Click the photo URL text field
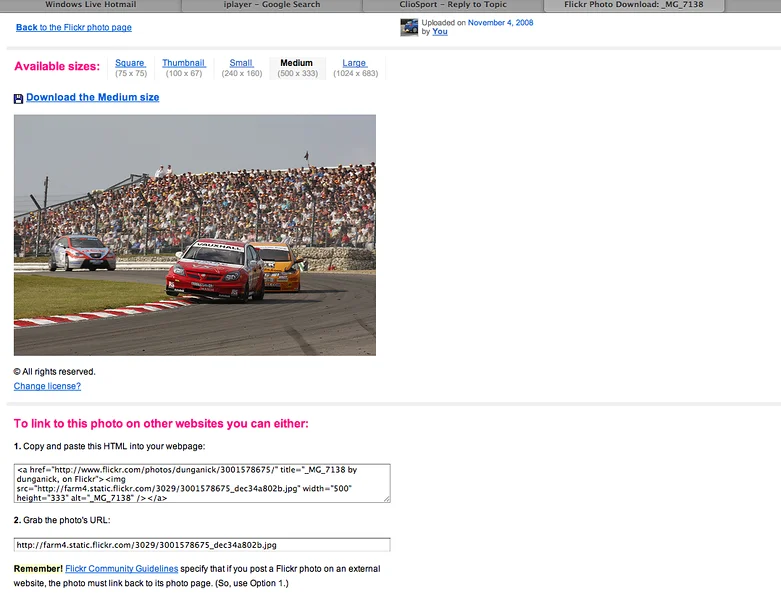This screenshot has width=781, height=600. [x=202, y=545]
